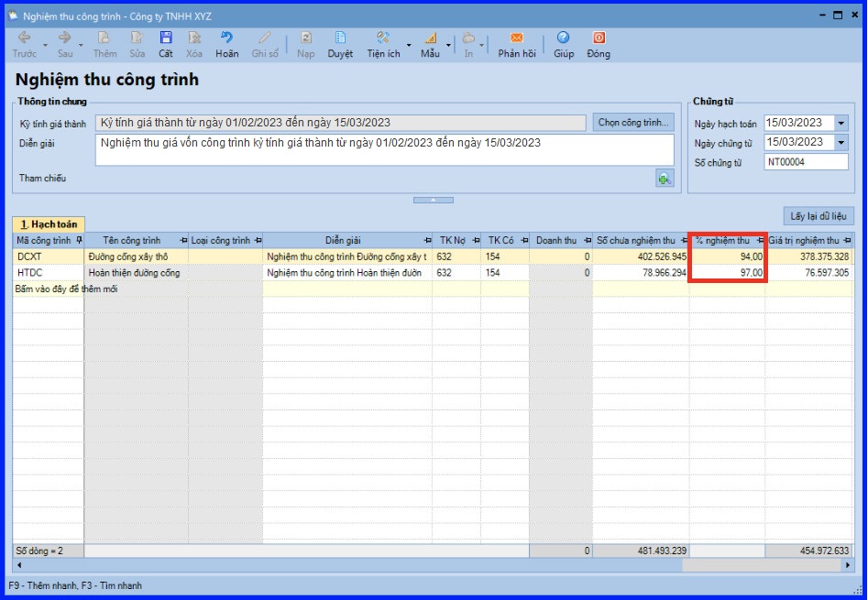Click the Lấy lại dữ liệu button
This screenshot has height=600, width=868.
[x=819, y=216]
